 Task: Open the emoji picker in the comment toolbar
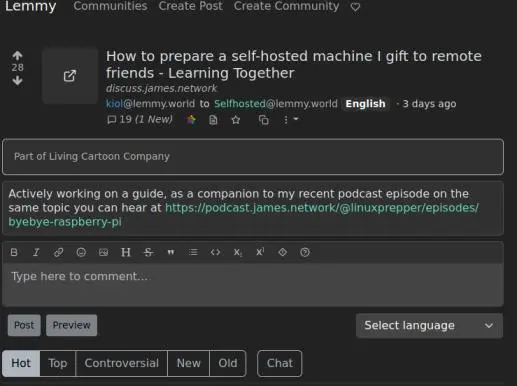pos(81,252)
